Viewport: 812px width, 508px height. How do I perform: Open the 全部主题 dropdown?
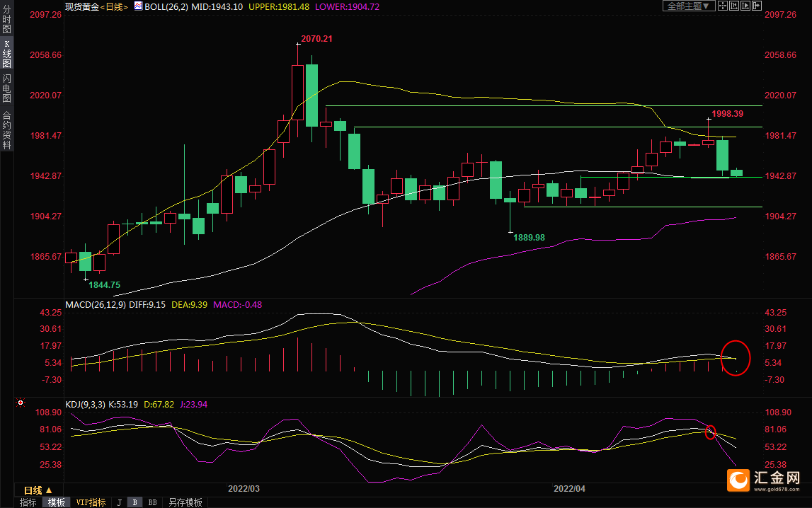pos(689,6)
